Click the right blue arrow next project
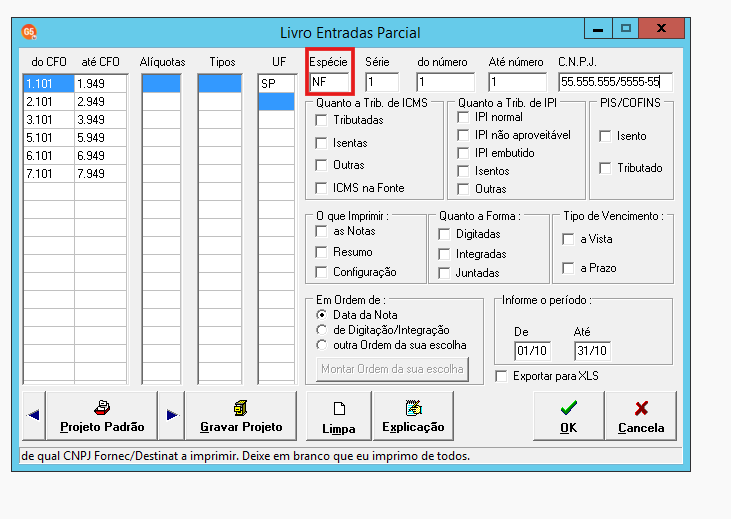This screenshot has width=731, height=519. pyautogui.click(x=172, y=415)
